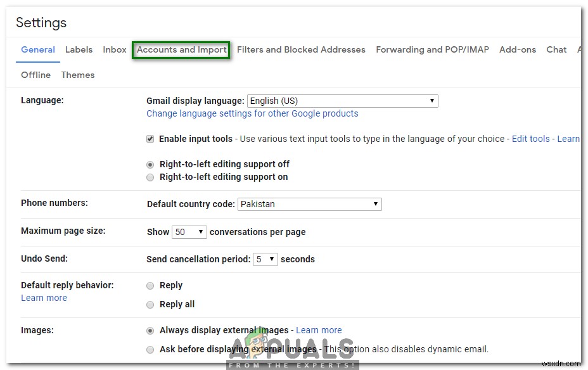Select the General settings tab
This screenshot has width=588, height=370.
point(37,49)
